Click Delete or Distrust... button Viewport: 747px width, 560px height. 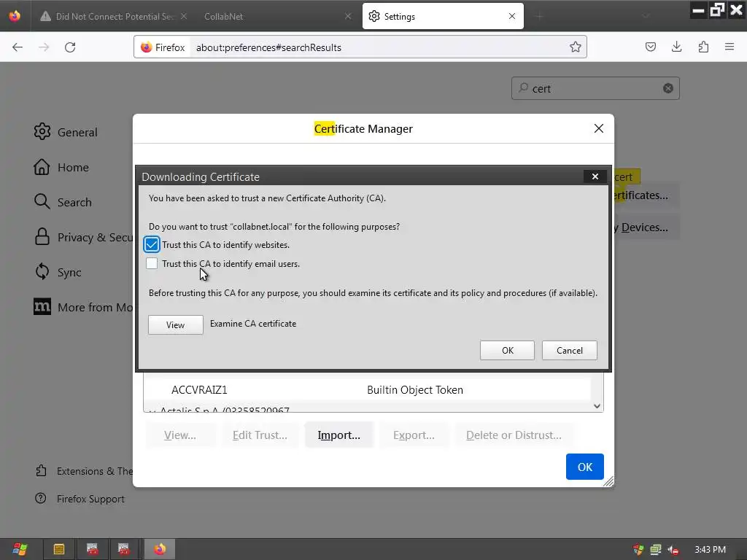(x=514, y=435)
